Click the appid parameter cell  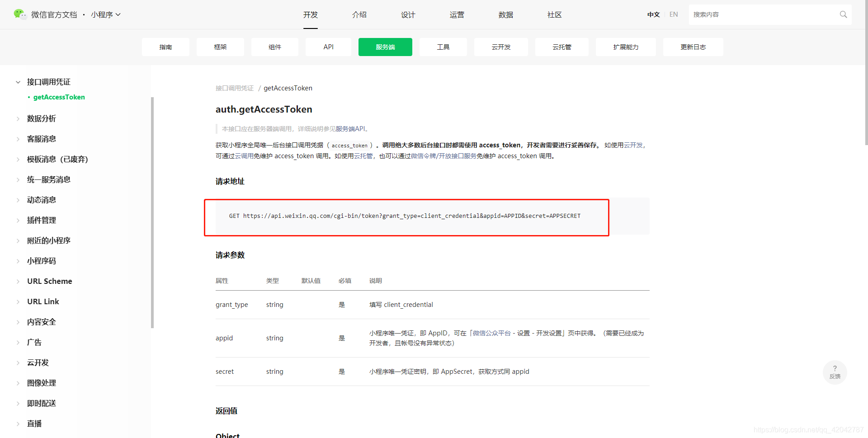point(224,338)
